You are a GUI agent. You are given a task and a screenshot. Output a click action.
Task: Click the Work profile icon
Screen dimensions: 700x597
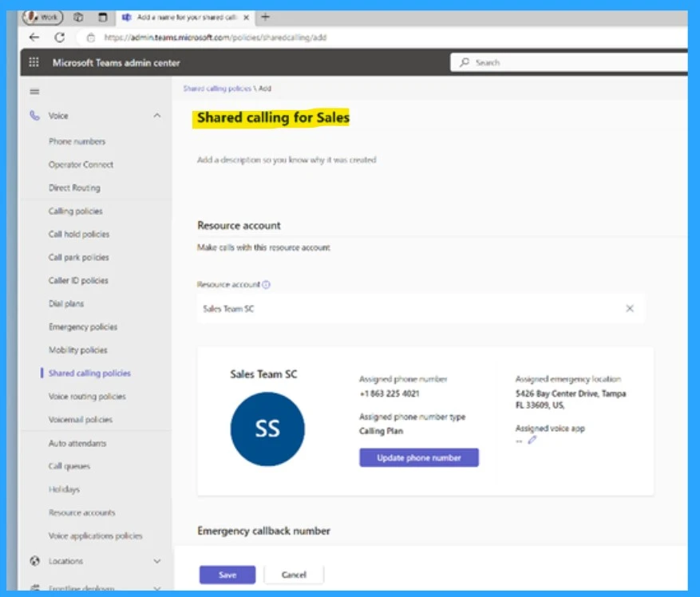43,17
